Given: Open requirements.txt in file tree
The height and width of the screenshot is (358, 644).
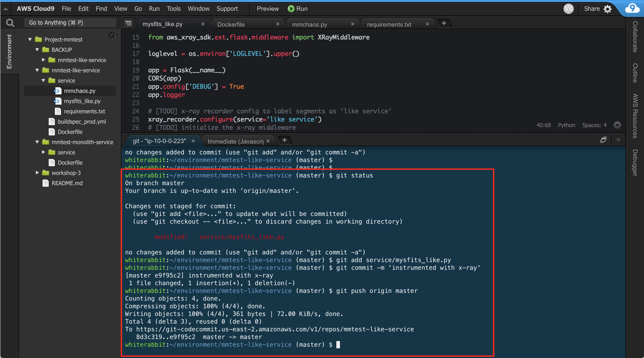Looking at the screenshot, I should pyautogui.click(x=84, y=111).
